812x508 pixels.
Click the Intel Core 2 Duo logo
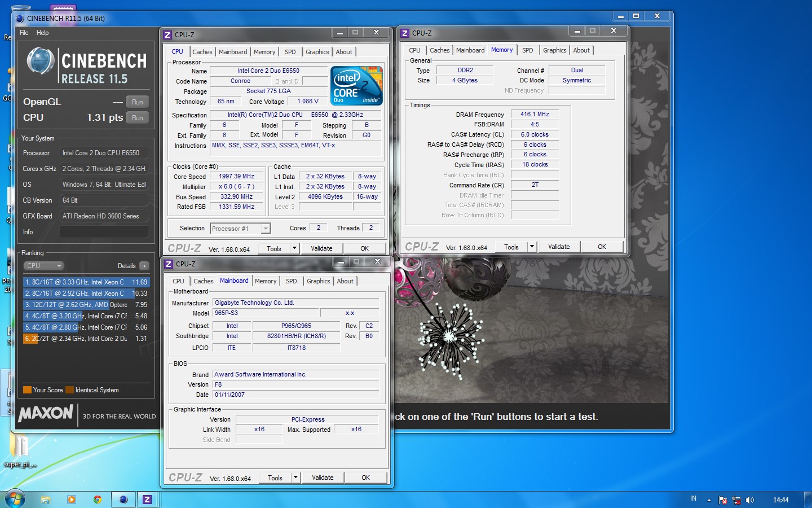click(x=358, y=86)
